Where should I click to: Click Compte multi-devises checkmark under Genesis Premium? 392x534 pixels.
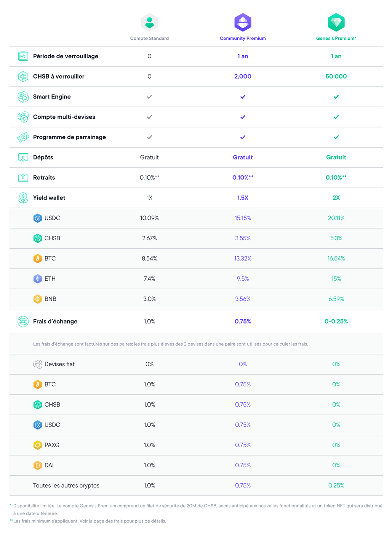(x=336, y=117)
